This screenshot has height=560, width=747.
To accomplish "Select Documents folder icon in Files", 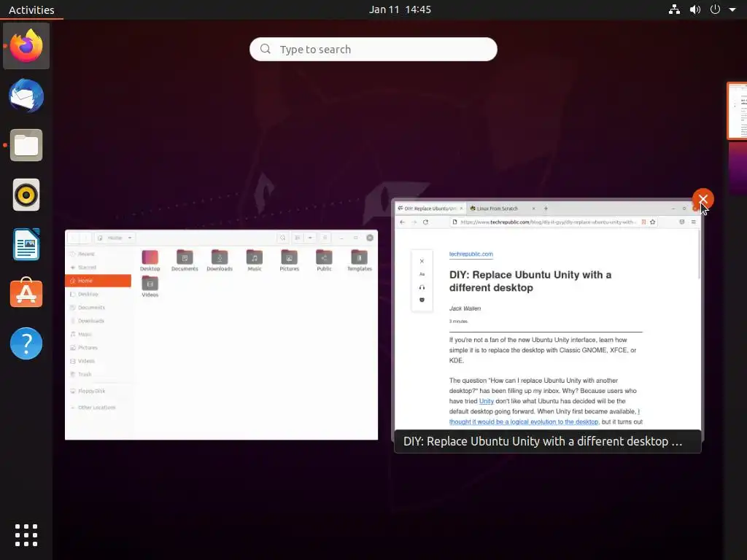I will tap(185, 260).
